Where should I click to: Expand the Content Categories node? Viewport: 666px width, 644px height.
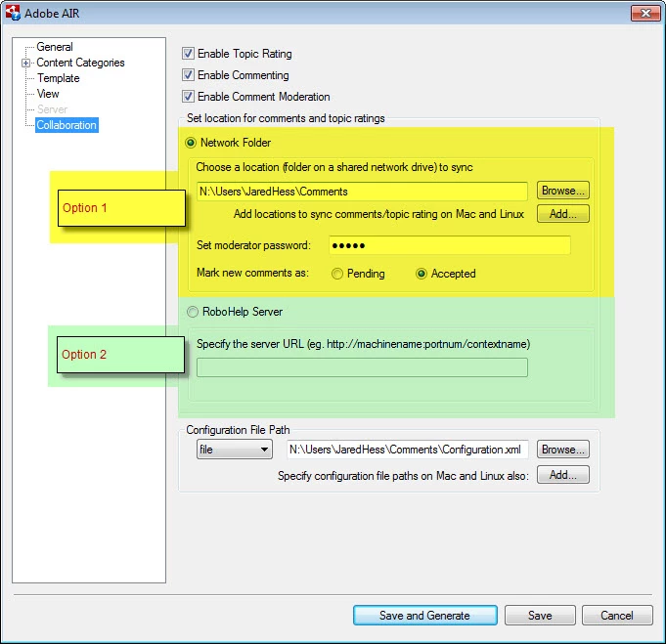25,63
